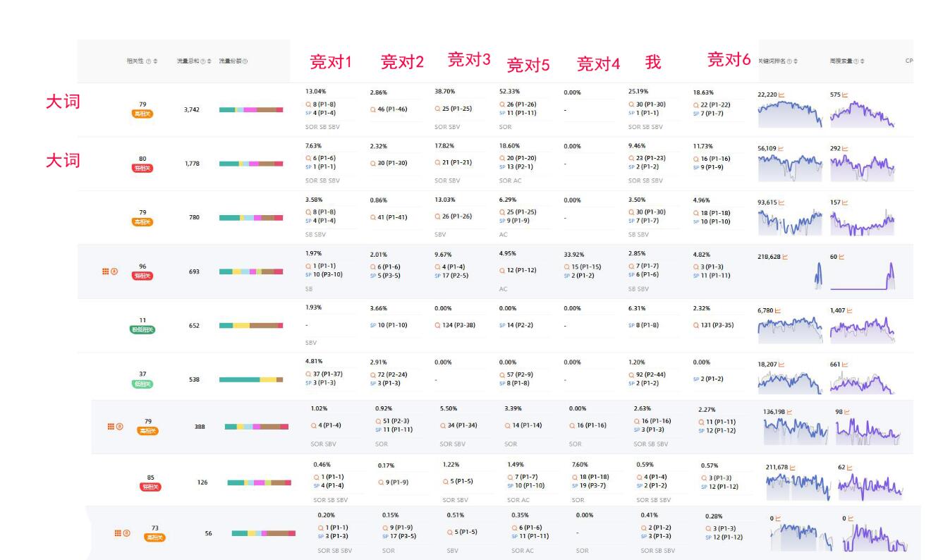This screenshot has width=931, height=560.
Task: Open the trend chart icon beside 22,220
Action: 782,94
